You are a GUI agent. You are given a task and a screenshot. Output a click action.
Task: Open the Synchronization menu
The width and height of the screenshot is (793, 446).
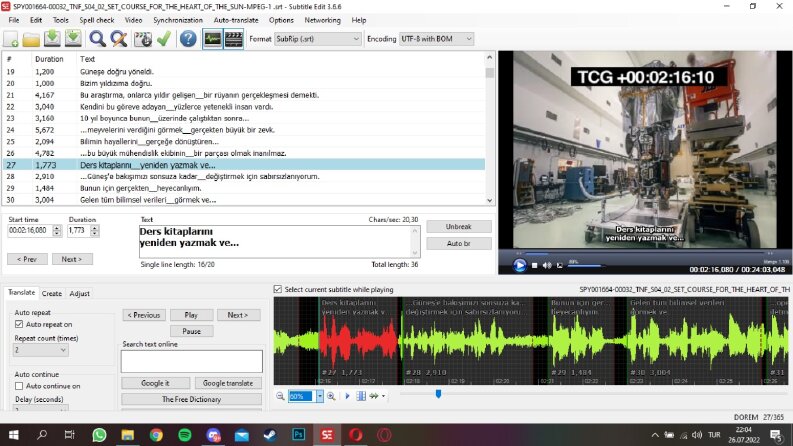click(178, 20)
